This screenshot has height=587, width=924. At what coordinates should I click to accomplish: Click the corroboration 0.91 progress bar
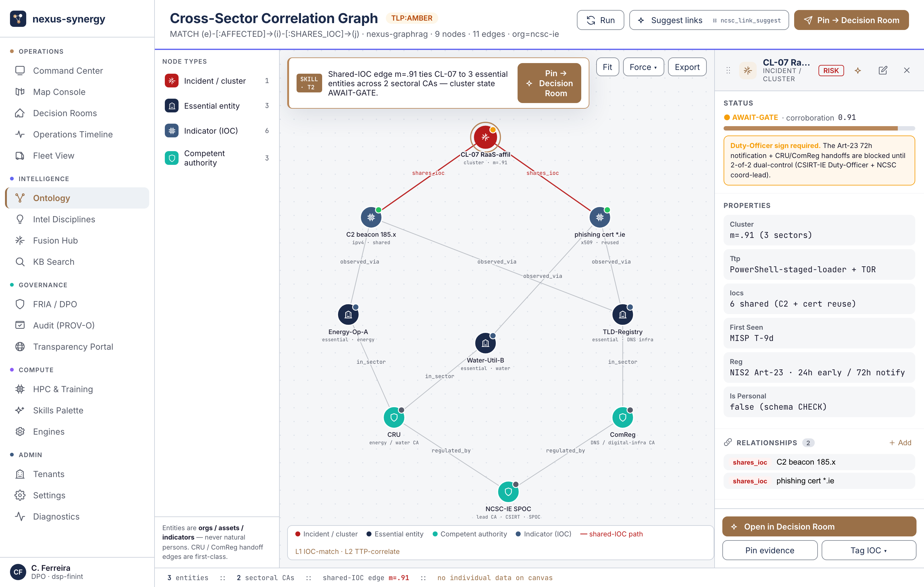[x=819, y=129]
